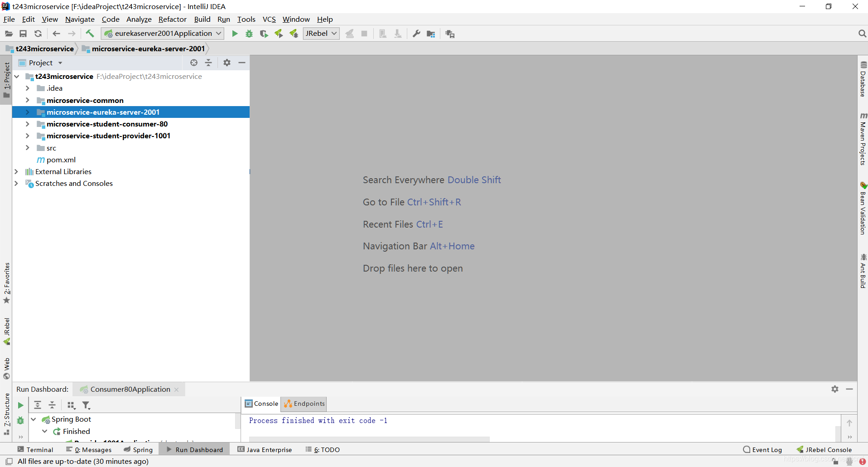Open the Navigate menu

(80, 19)
